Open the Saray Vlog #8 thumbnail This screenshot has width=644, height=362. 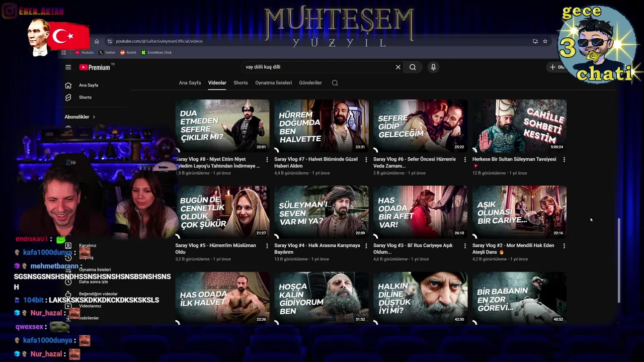(x=222, y=126)
